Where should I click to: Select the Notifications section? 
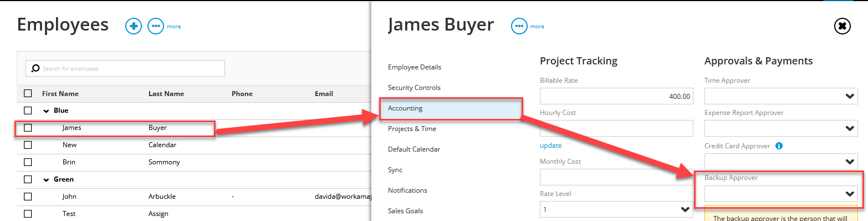[407, 190]
